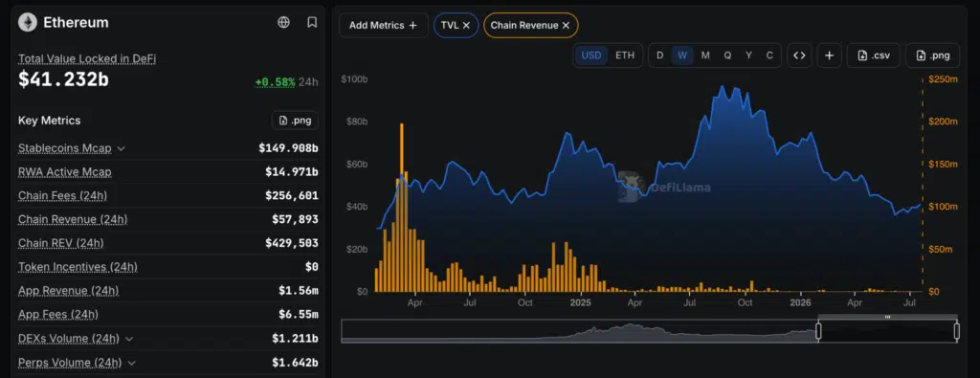Click the Chain Revenue (24h) label
Image resolution: width=980 pixels, height=378 pixels.
73,219
